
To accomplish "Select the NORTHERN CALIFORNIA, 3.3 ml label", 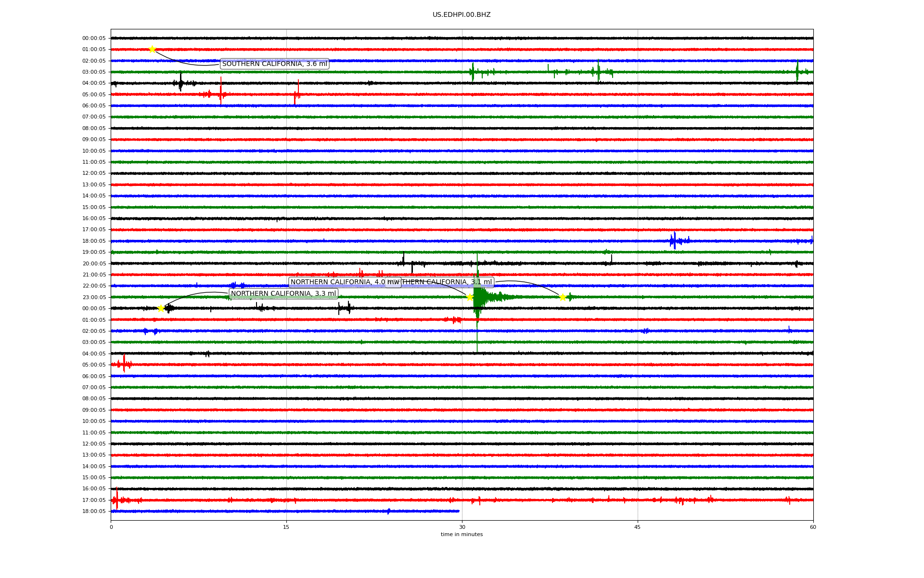I will (283, 294).
